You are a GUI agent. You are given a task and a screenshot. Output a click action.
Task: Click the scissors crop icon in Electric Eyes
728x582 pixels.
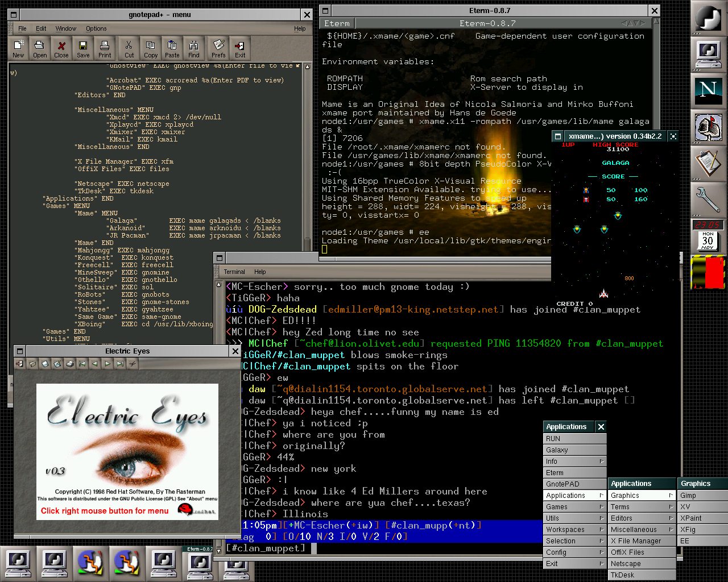pyautogui.click(x=133, y=364)
